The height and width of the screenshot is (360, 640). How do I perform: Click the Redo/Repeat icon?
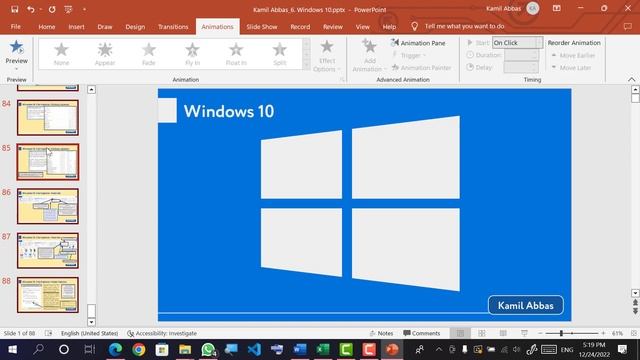tap(52, 9)
